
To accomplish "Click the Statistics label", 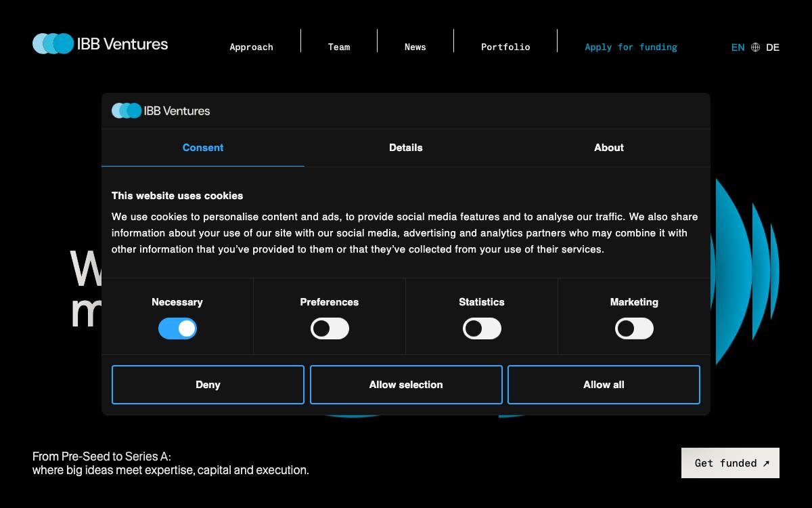I will coord(482,302).
